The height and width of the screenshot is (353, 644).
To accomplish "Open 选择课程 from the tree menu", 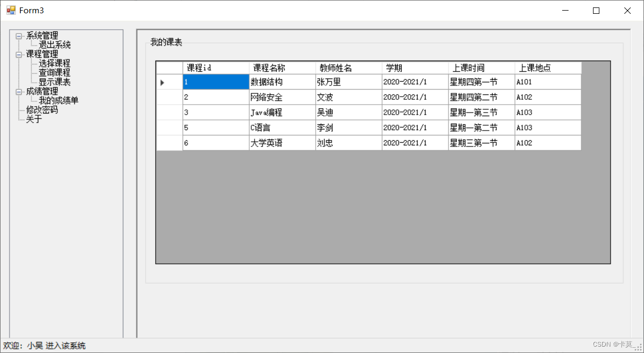I will (55, 63).
